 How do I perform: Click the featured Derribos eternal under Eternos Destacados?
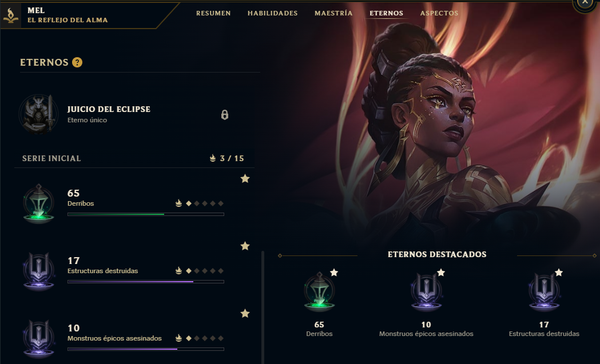319,291
